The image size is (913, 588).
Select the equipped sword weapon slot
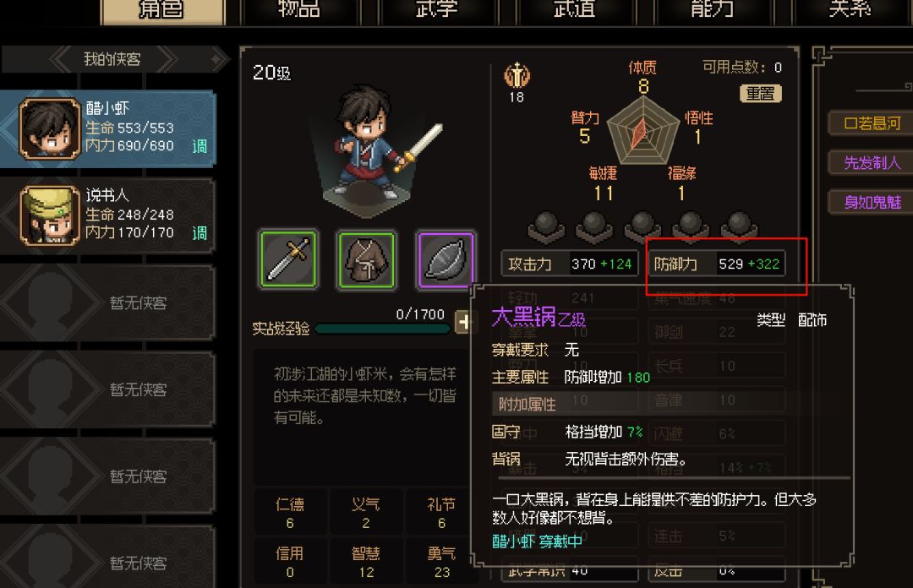pos(288,259)
